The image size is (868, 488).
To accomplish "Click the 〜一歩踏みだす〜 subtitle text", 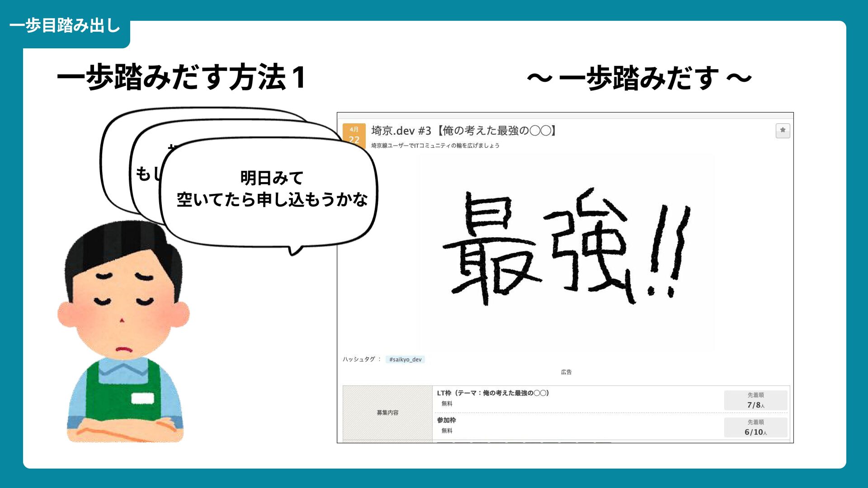I will point(639,78).
